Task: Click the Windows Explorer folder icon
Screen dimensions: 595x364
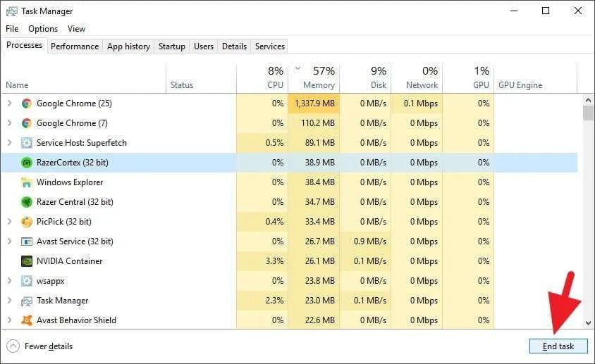Action: point(27,182)
